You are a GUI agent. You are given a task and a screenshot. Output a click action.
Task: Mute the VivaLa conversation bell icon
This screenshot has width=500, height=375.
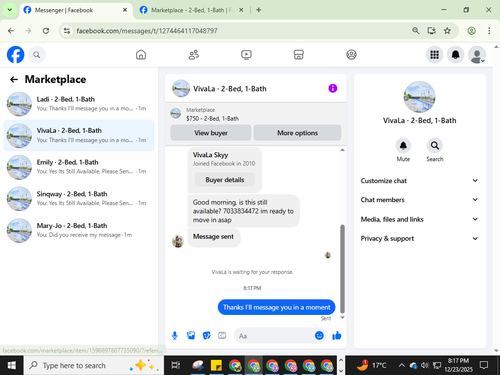pyautogui.click(x=403, y=146)
